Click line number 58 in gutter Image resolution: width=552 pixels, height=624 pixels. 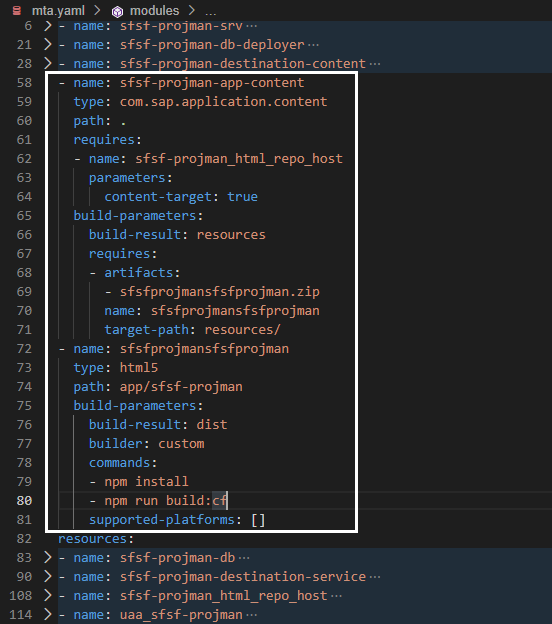click(x=24, y=83)
